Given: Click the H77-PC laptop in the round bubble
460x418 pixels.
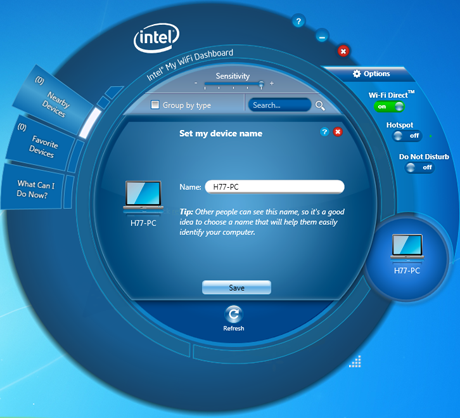Looking at the screenshot, I should click(x=407, y=247).
